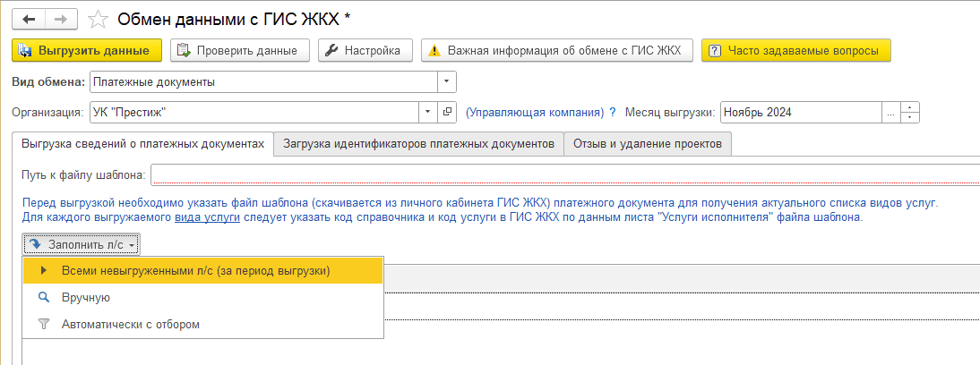The height and width of the screenshot is (365, 980).
Task: Click Проверить данные button
Action: (239, 50)
